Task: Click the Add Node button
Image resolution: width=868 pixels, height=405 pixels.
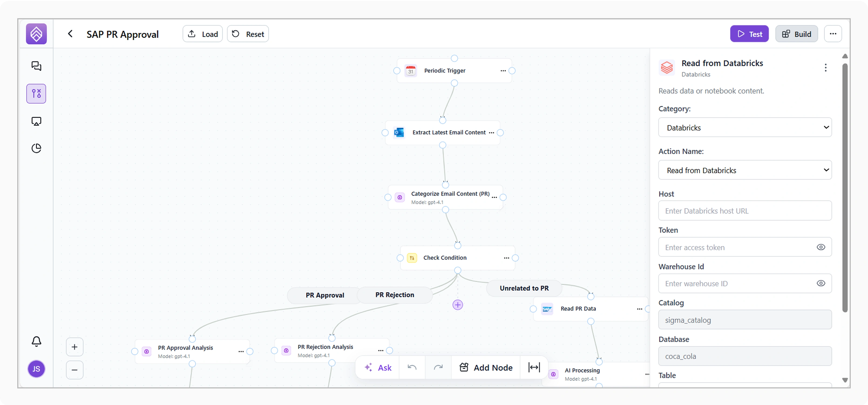Action: click(485, 367)
